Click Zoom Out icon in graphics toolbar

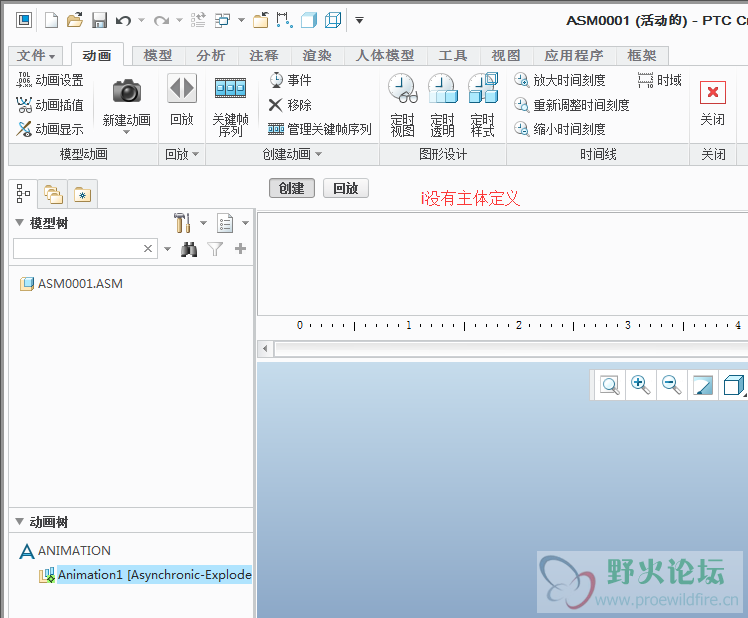[671, 385]
